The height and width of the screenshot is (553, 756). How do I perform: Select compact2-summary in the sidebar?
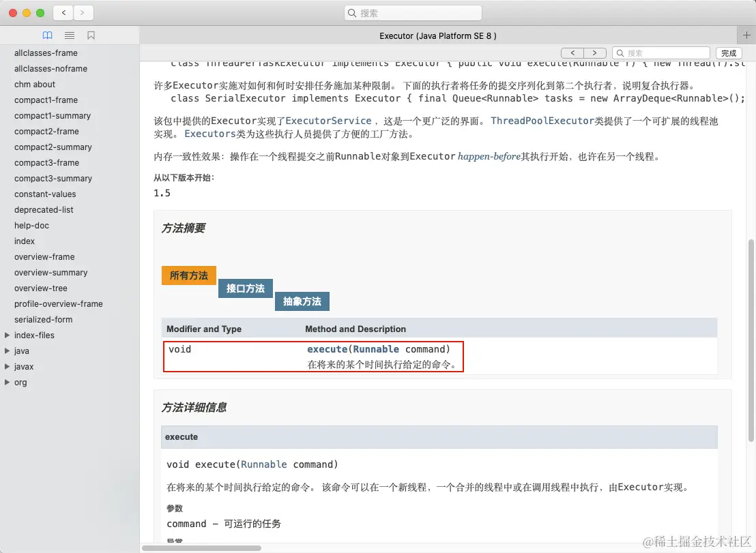[x=53, y=147]
